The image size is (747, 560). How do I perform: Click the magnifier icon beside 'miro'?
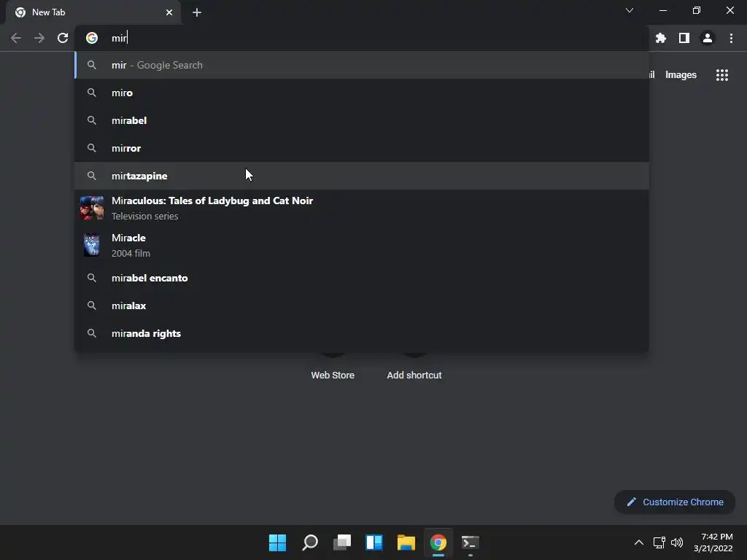coord(92,93)
